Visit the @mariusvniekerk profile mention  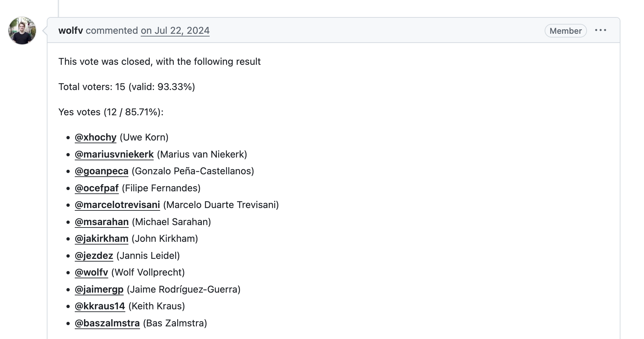pyautogui.click(x=114, y=154)
